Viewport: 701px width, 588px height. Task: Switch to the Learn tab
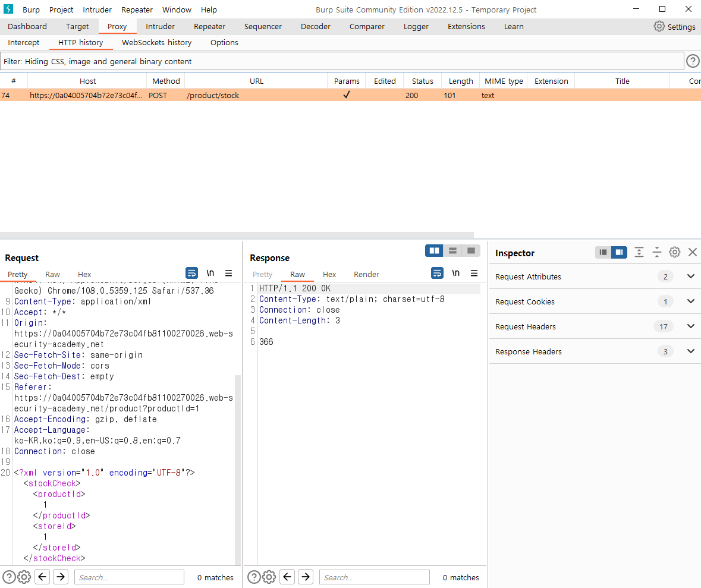pos(514,26)
